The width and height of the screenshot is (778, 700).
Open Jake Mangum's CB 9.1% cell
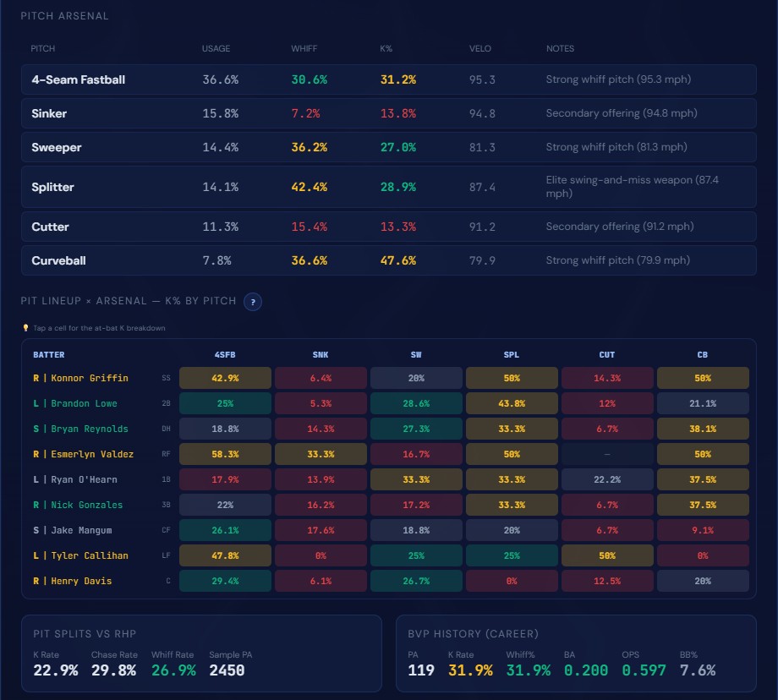tap(703, 530)
